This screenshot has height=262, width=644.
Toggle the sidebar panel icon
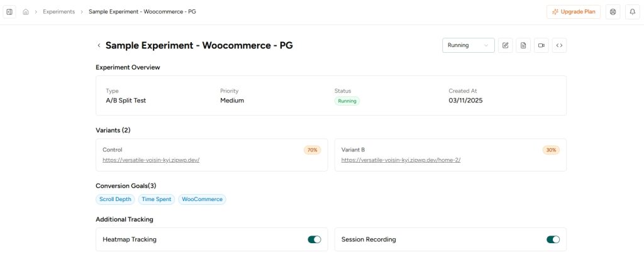9,12
